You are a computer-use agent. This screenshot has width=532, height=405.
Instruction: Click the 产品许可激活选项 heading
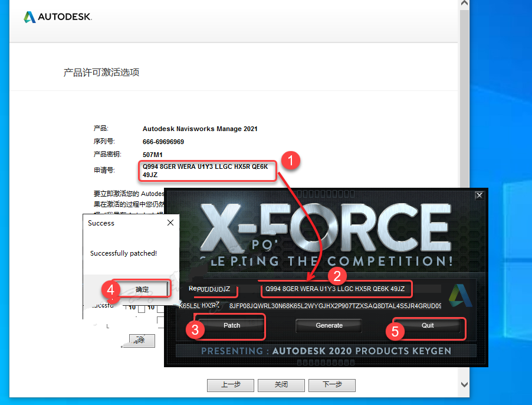click(x=101, y=72)
